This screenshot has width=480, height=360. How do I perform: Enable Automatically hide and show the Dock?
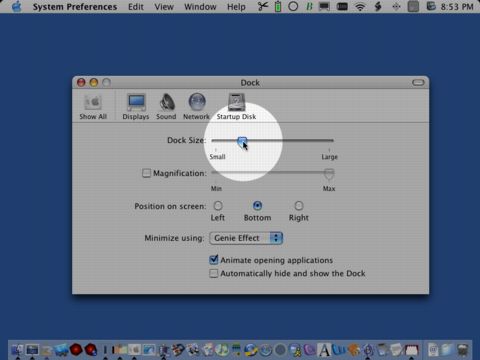(214, 273)
